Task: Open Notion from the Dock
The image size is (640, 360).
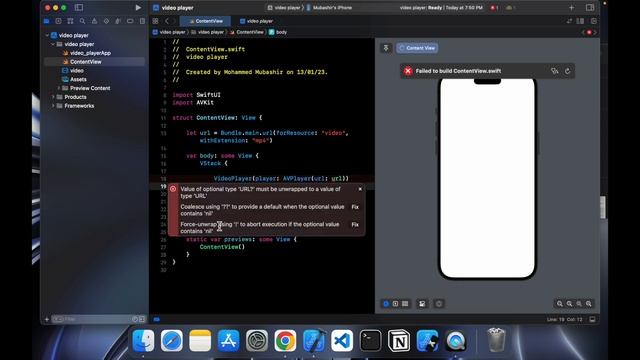Action: point(399,340)
